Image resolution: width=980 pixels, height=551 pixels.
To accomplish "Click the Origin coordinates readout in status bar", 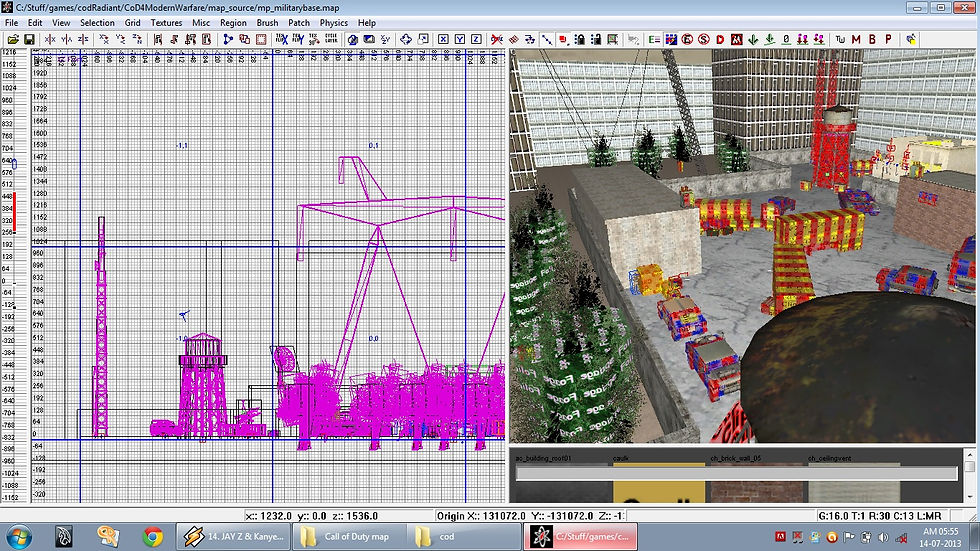I will click(531, 516).
